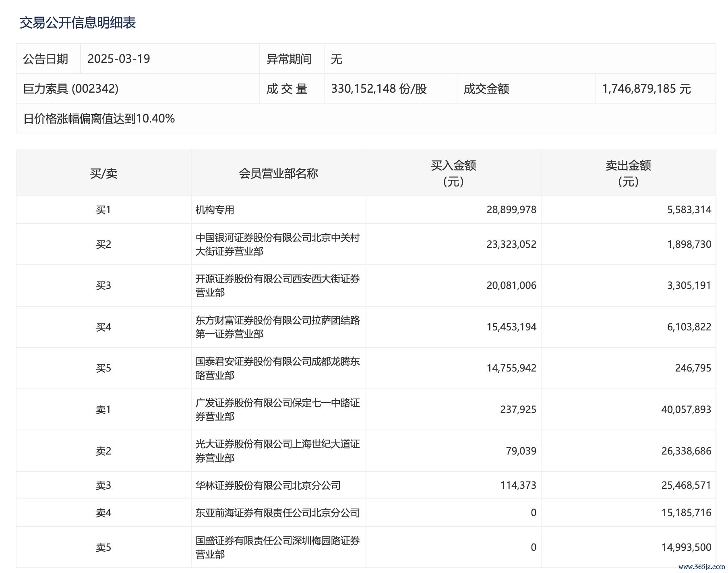The image size is (728, 573).
Task: Select the stock name 巨力索具 (002342)
Action: [x=71, y=89]
